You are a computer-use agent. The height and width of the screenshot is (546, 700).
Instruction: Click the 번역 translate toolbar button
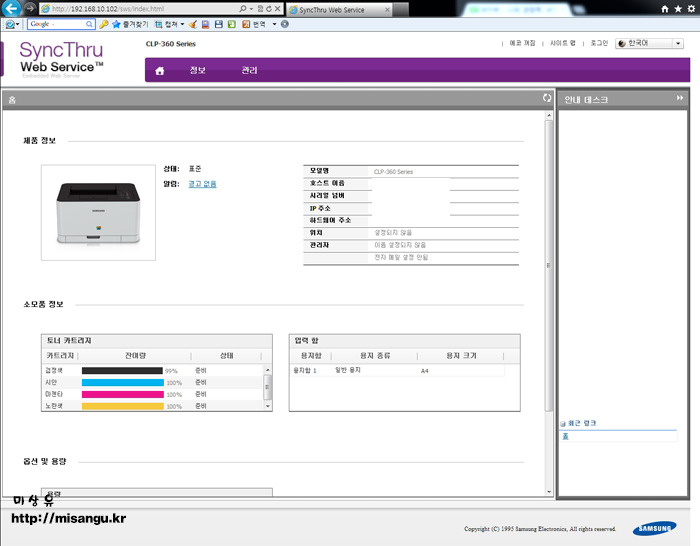[x=254, y=24]
